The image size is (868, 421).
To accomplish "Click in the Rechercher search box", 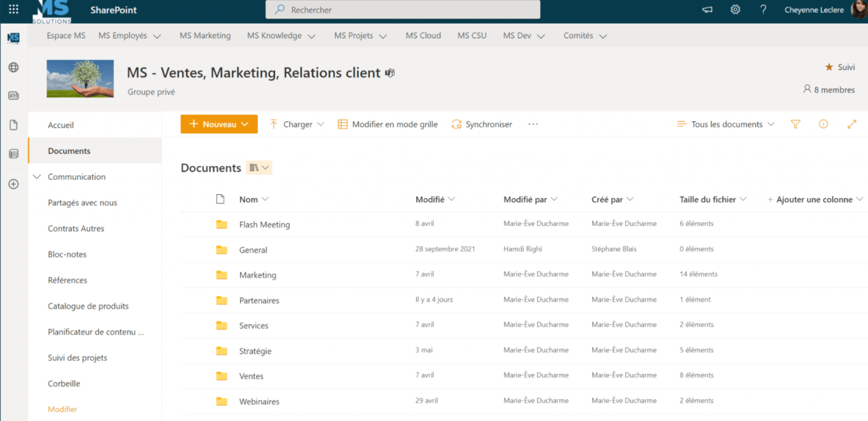I will click(x=403, y=10).
